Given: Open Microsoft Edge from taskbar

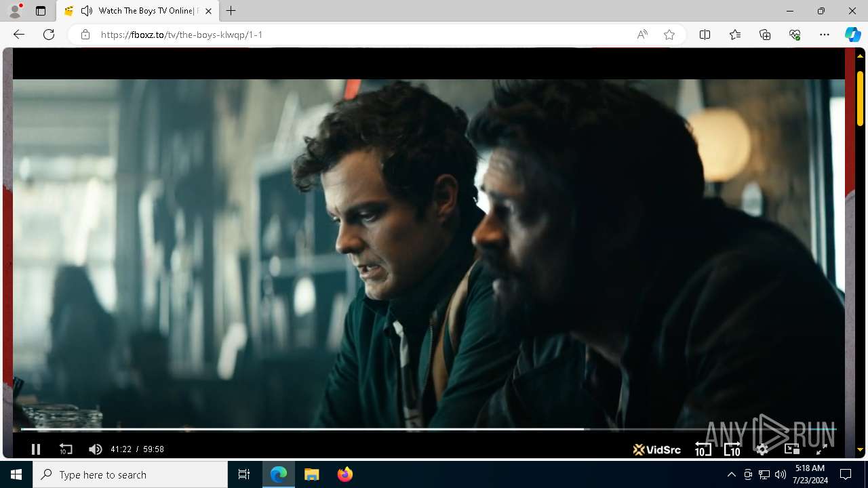Looking at the screenshot, I should pos(279,474).
